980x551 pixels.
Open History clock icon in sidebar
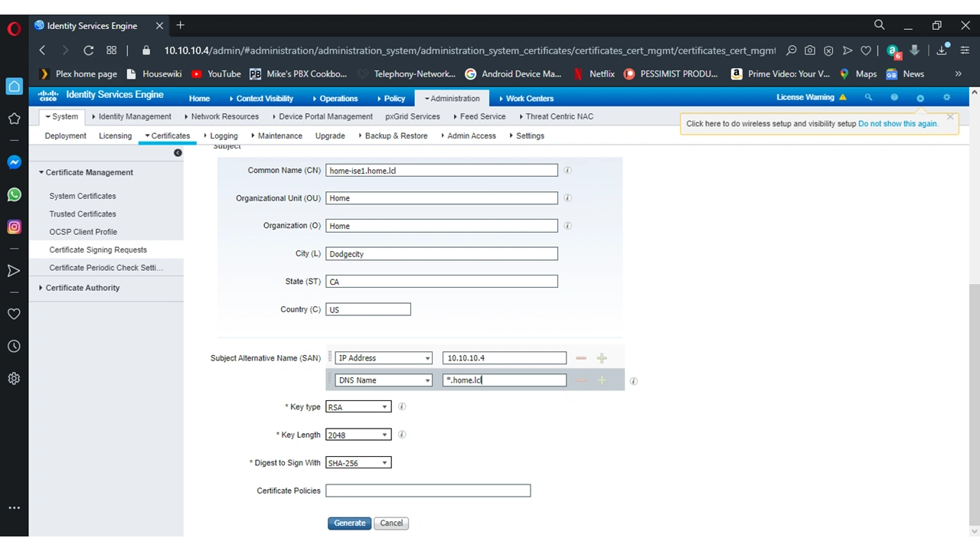14,347
